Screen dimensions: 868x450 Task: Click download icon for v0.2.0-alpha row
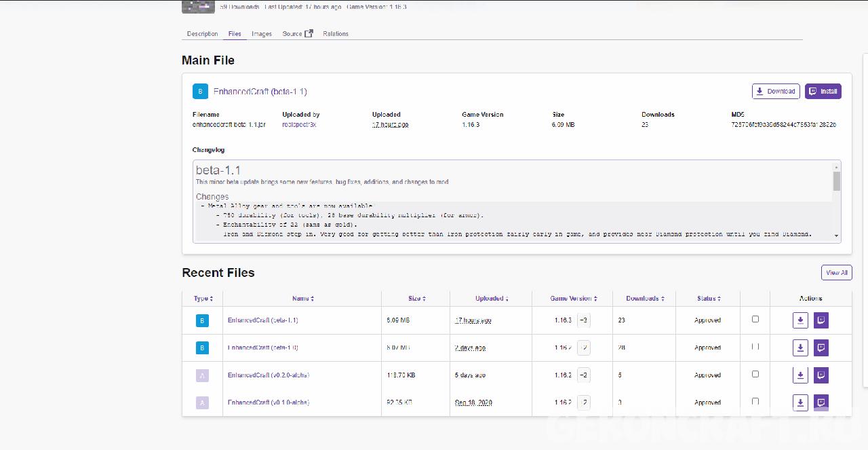coord(800,375)
